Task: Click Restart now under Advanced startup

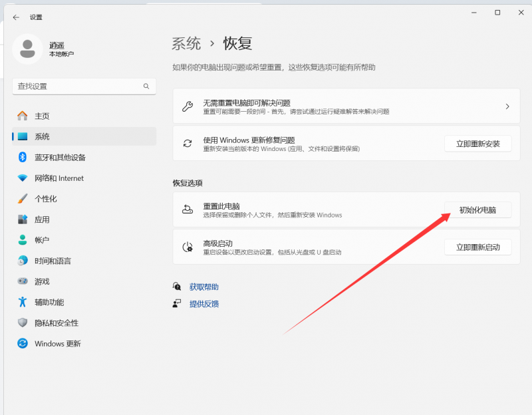Action: click(477, 246)
